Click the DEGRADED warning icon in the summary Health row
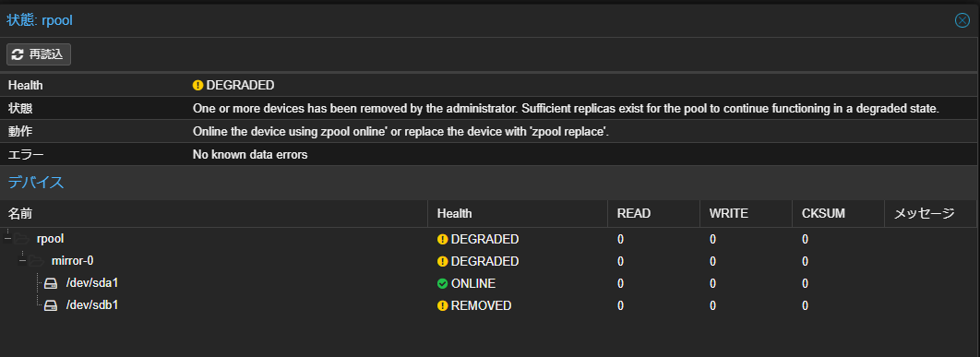The image size is (980, 357). 198,85
